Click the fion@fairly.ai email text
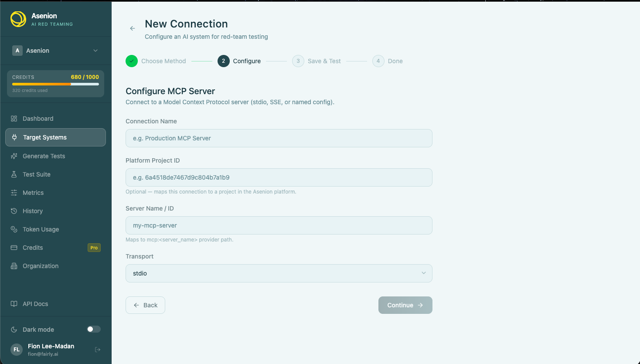640x364 pixels. [x=43, y=354]
